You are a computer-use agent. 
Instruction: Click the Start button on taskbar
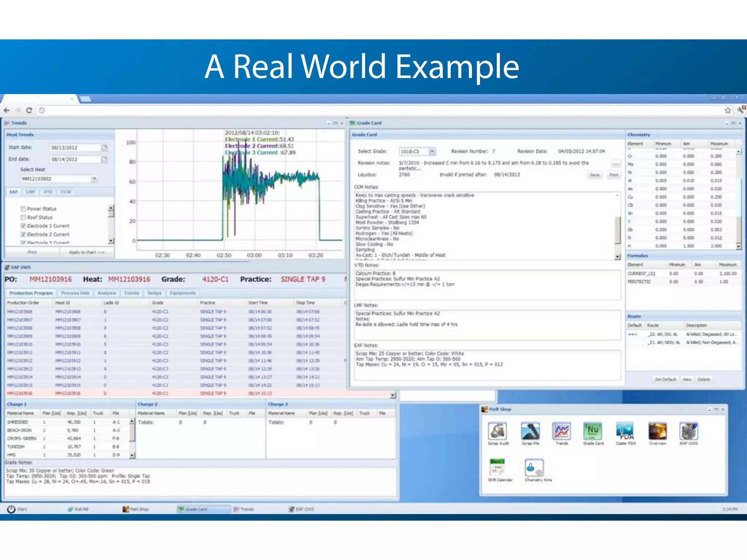pos(17,509)
